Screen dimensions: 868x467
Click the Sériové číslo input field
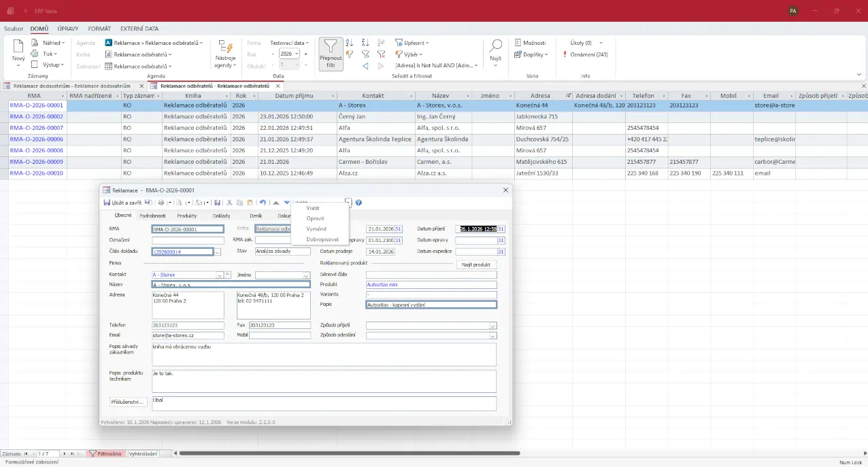point(431,275)
